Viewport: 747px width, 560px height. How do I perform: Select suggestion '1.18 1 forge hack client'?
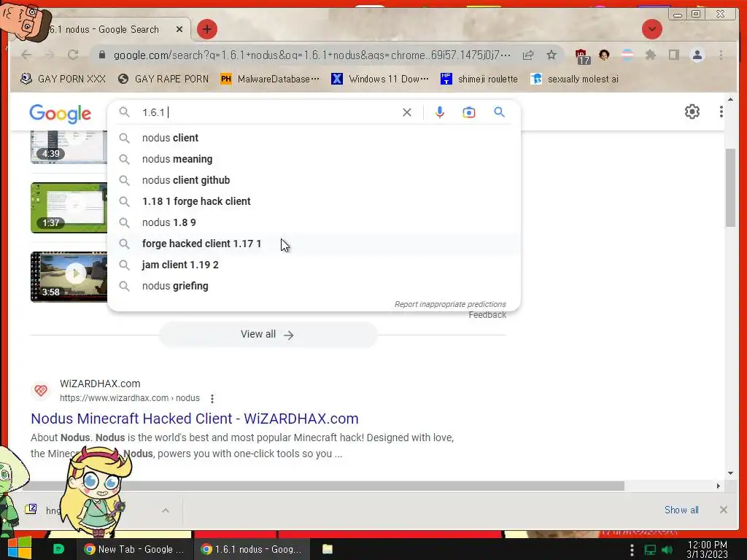click(314, 201)
